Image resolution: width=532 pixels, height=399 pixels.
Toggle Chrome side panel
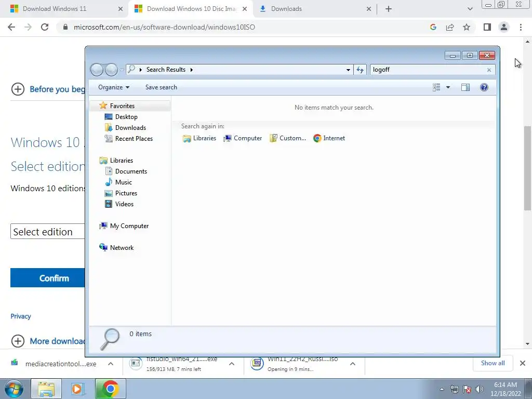(x=487, y=27)
